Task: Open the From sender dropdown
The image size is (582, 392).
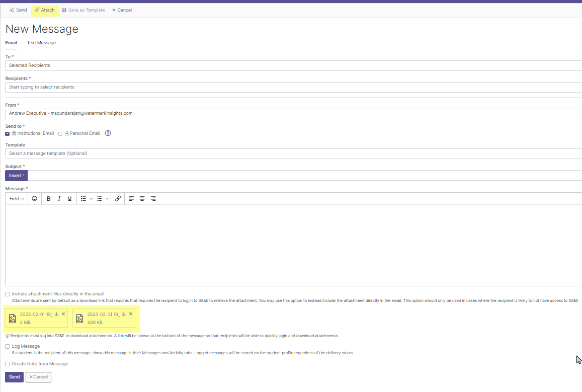Action: pyautogui.click(x=293, y=114)
